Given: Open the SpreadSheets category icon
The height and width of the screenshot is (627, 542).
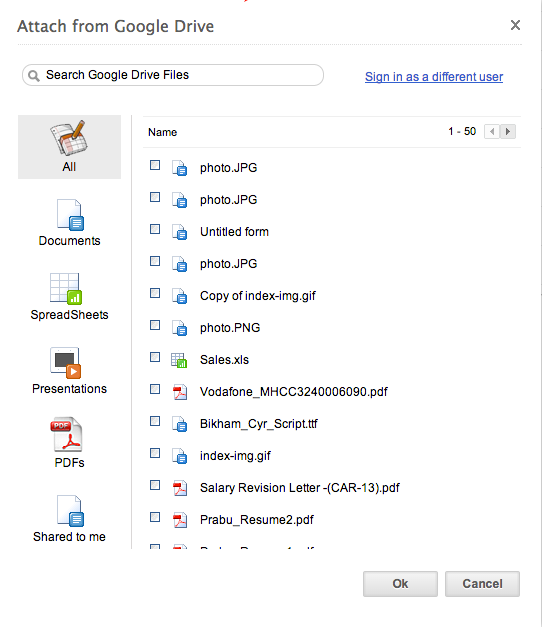Looking at the screenshot, I should 66,289.
